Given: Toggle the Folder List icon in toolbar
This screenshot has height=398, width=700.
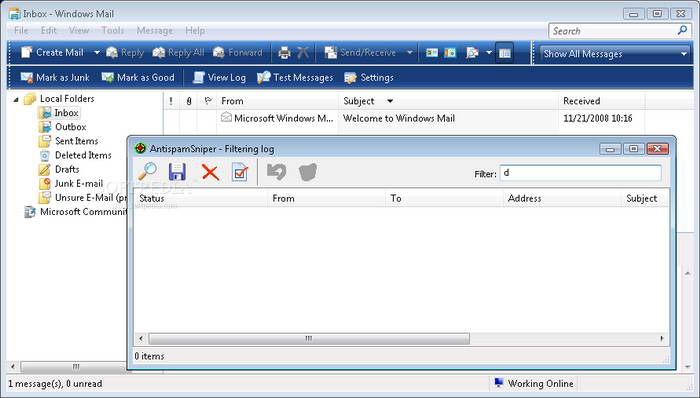Looking at the screenshot, I should point(504,53).
